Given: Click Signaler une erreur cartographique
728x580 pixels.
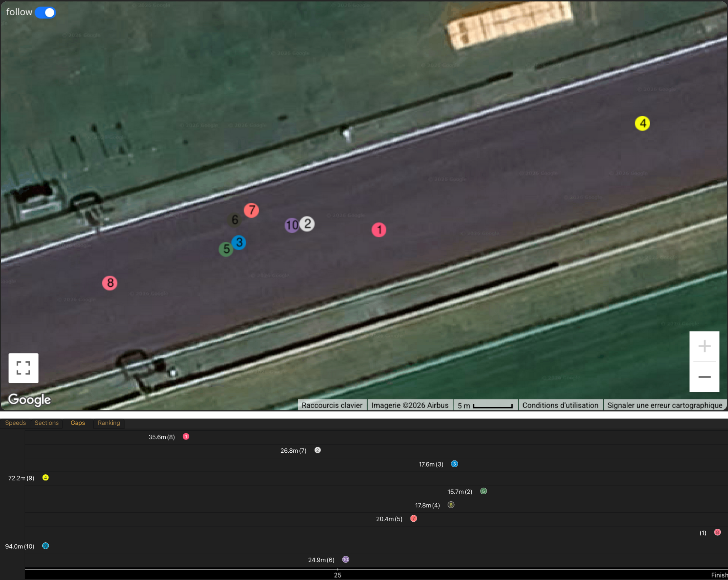Looking at the screenshot, I should coord(664,405).
